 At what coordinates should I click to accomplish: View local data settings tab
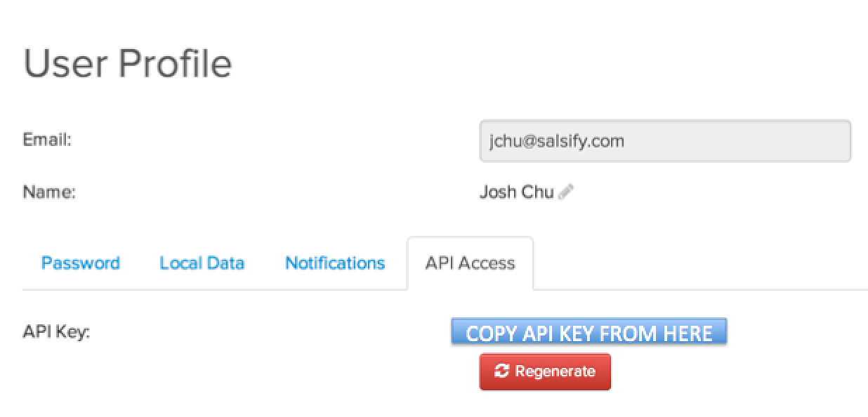202,263
